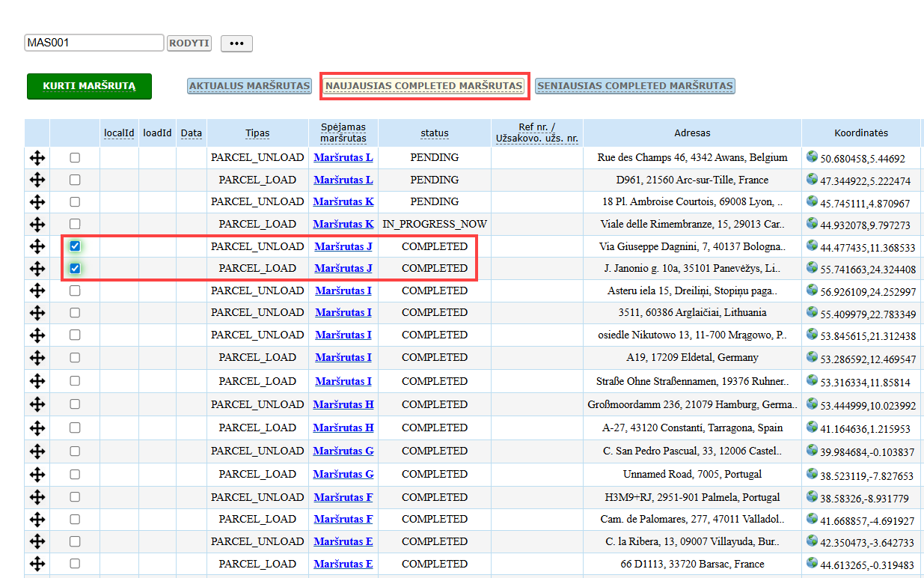Click IN_PROGRESS_NOW status cell

pos(435,224)
